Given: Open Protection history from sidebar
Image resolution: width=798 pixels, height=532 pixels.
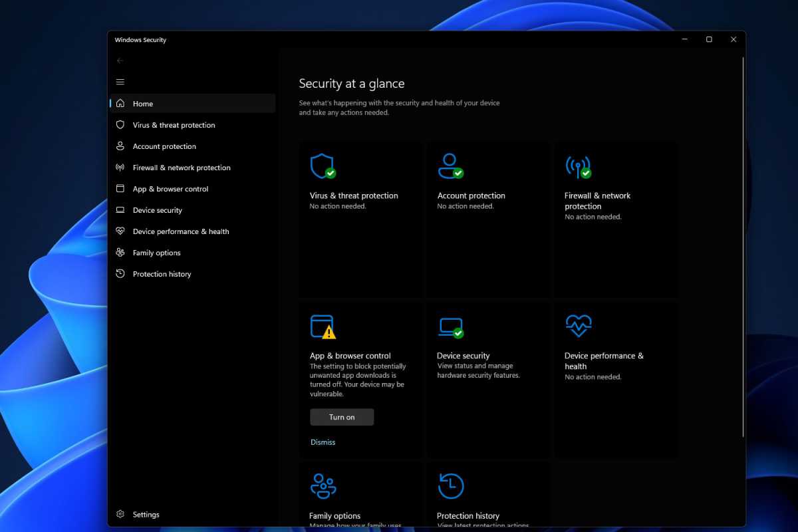Looking at the screenshot, I should 193,273.
